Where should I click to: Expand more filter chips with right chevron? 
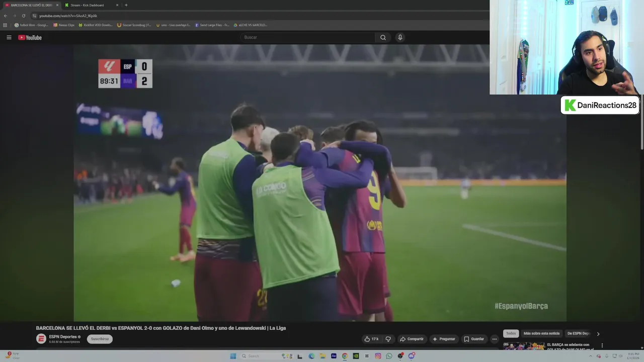598,334
